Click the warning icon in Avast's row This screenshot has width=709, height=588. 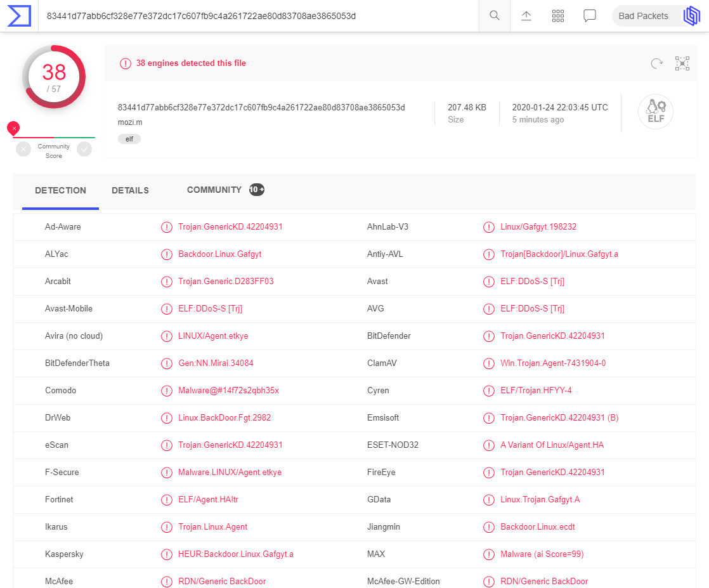[x=489, y=282]
